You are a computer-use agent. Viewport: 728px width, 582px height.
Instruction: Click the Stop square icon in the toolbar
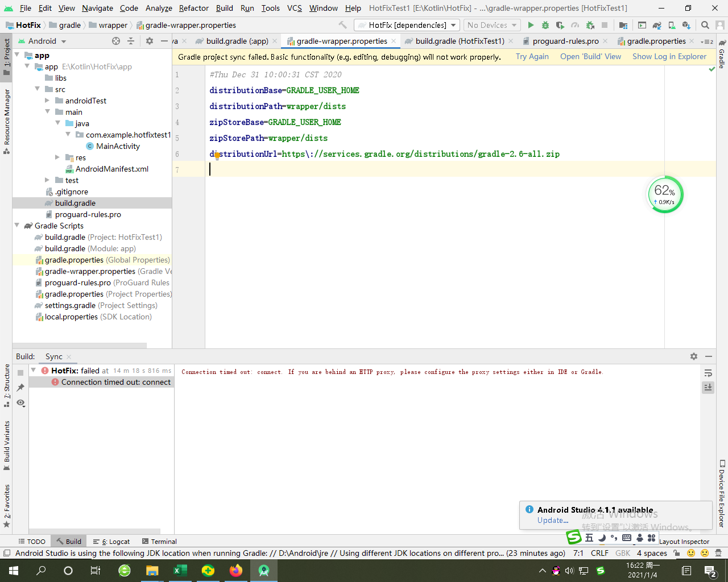[605, 25]
